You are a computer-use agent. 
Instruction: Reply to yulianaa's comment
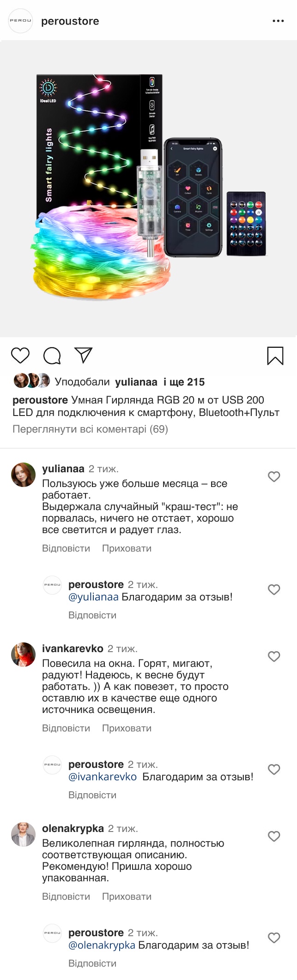66,548
